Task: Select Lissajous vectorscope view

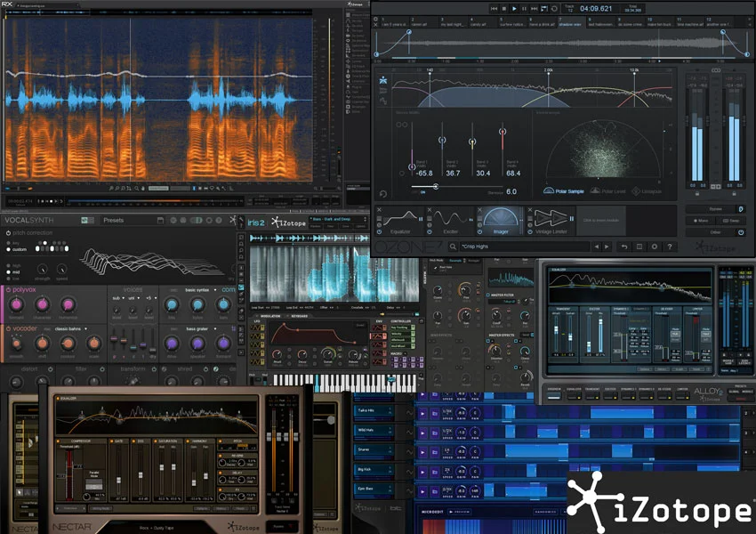Action: pos(647,191)
